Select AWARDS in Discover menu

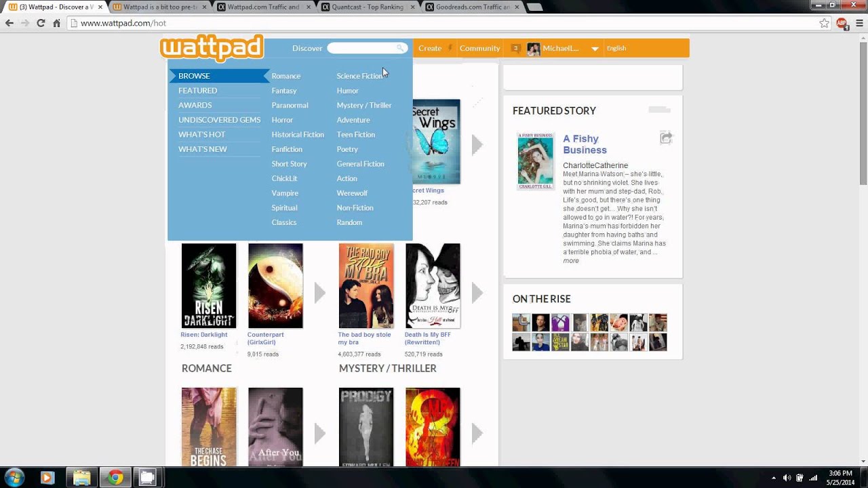(x=195, y=105)
